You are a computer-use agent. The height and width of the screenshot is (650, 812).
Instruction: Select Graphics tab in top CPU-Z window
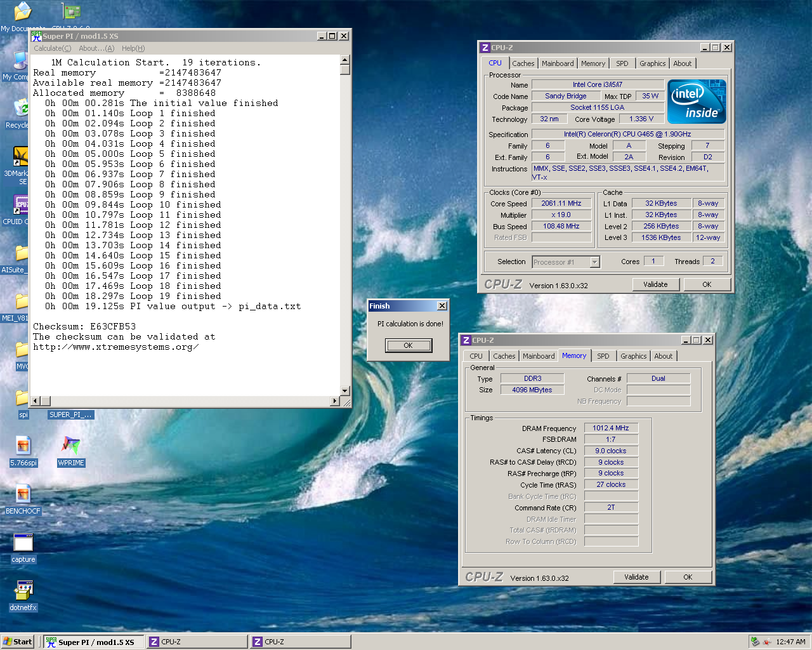coord(652,63)
